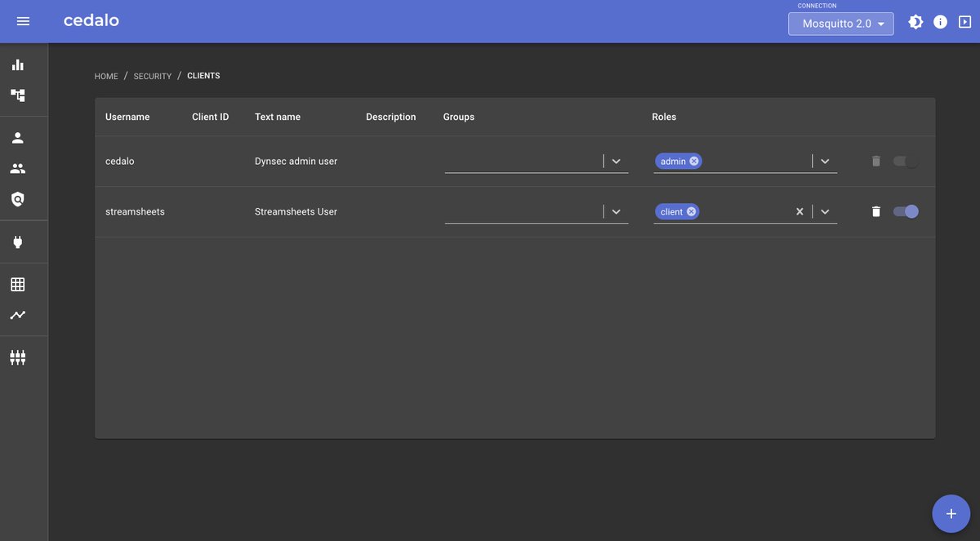
Task: Click the Text name column header
Action: [278, 117]
